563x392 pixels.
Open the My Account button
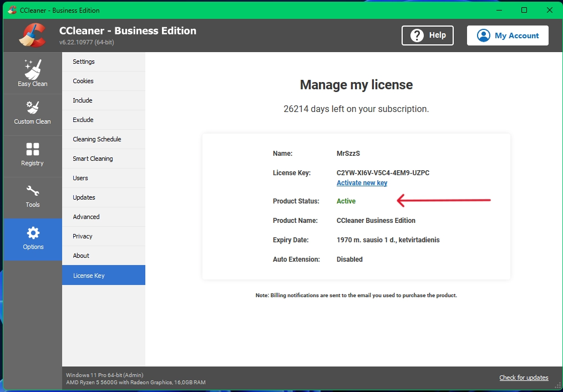coord(508,35)
